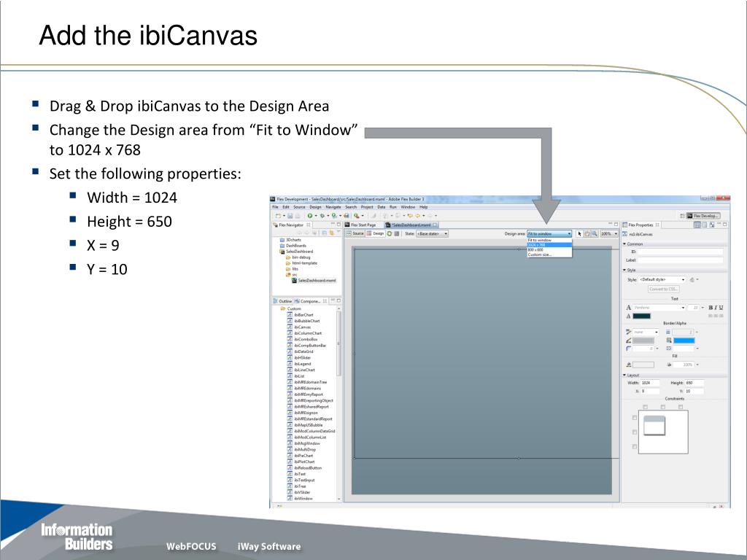The height and width of the screenshot is (560, 747).
Task: Open the border style dropdown
Action: 646,332
